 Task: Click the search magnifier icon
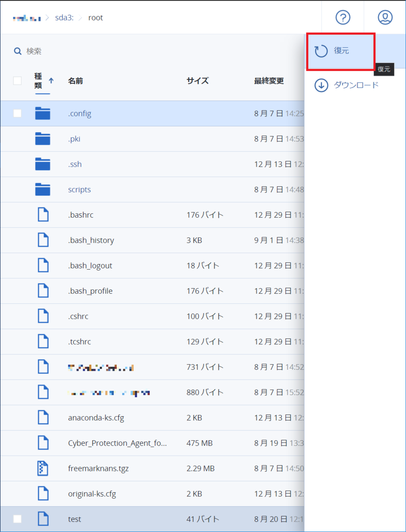tap(18, 51)
